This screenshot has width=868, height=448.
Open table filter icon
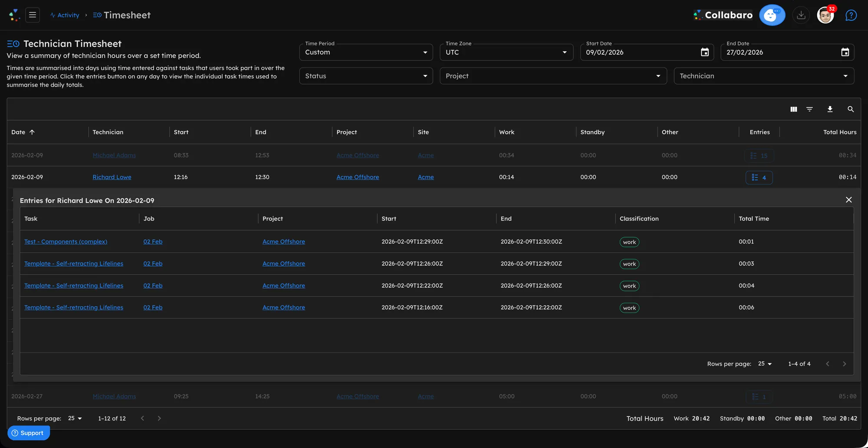809,109
